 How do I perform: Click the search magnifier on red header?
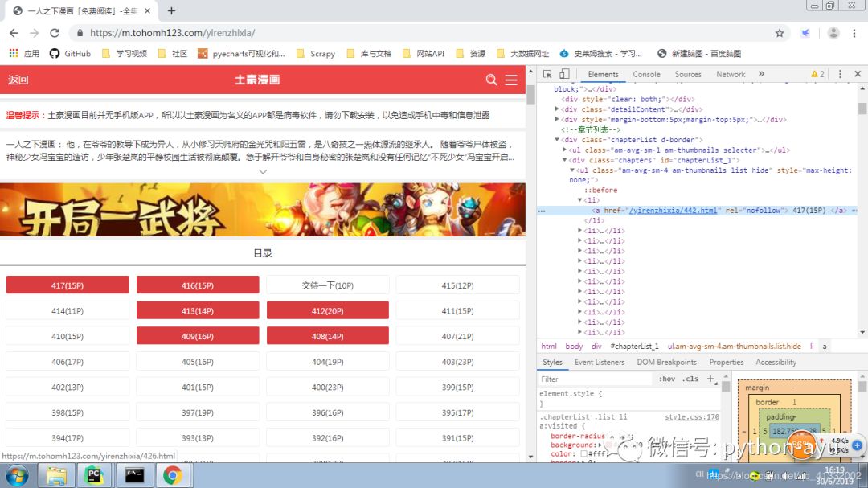[491, 80]
